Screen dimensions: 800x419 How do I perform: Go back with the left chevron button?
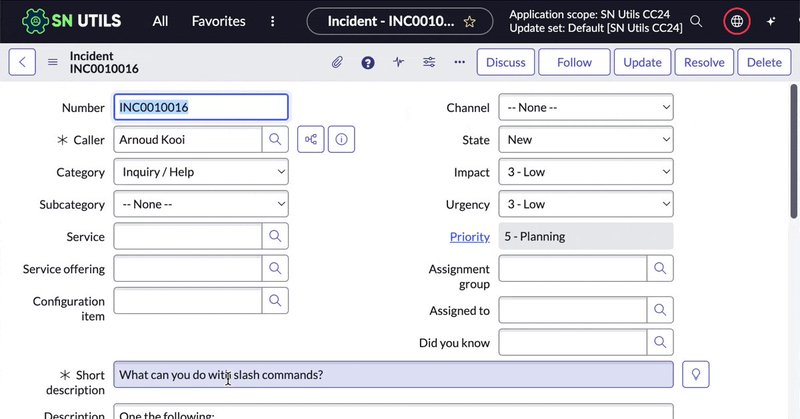tap(22, 62)
